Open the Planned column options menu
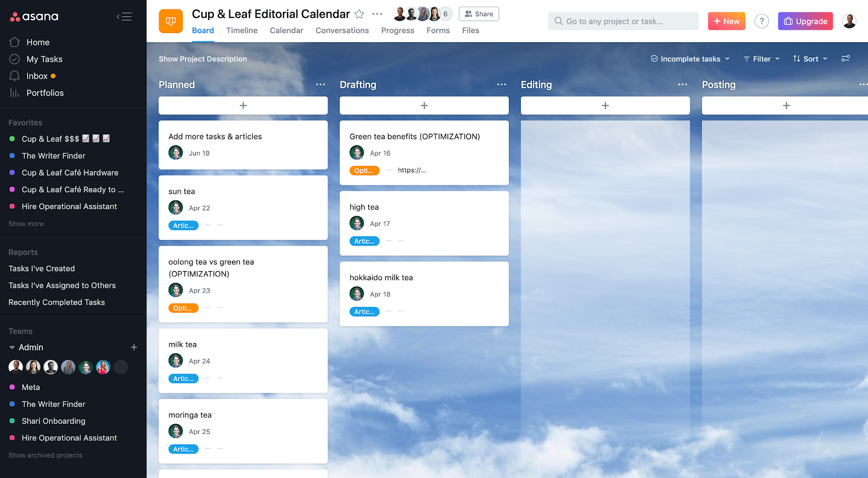The width and height of the screenshot is (868, 478). pyautogui.click(x=321, y=85)
